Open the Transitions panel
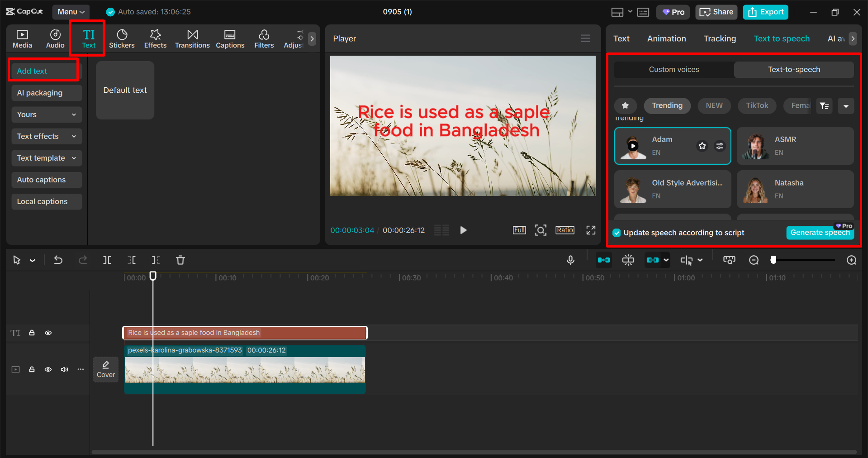The width and height of the screenshot is (868, 458). (192, 38)
